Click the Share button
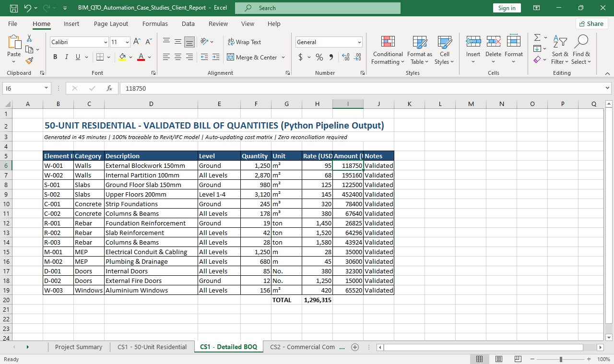This screenshot has height=364, width=614. click(592, 23)
